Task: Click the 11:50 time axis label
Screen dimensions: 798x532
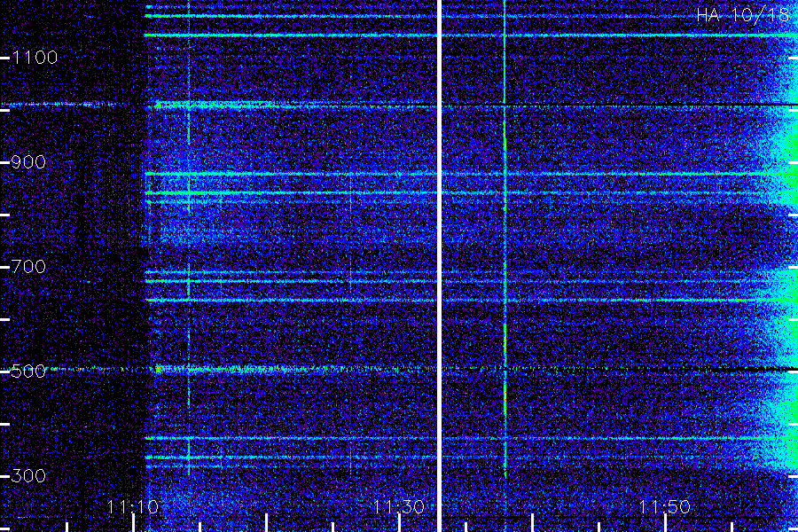Action: (665, 507)
